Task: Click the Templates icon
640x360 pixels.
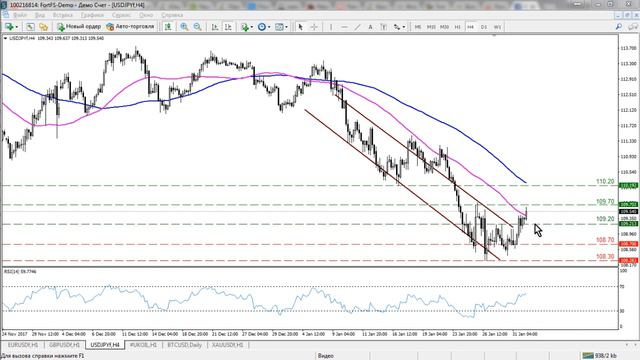Action: [x=279, y=27]
